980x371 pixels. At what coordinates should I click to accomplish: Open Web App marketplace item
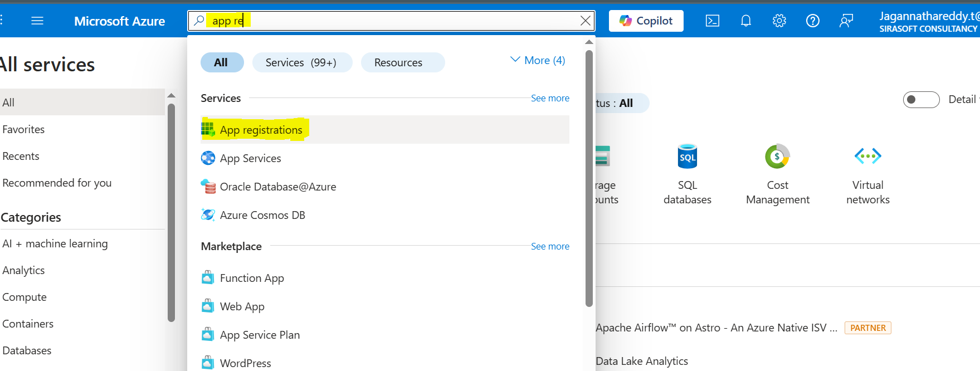(384, 306)
